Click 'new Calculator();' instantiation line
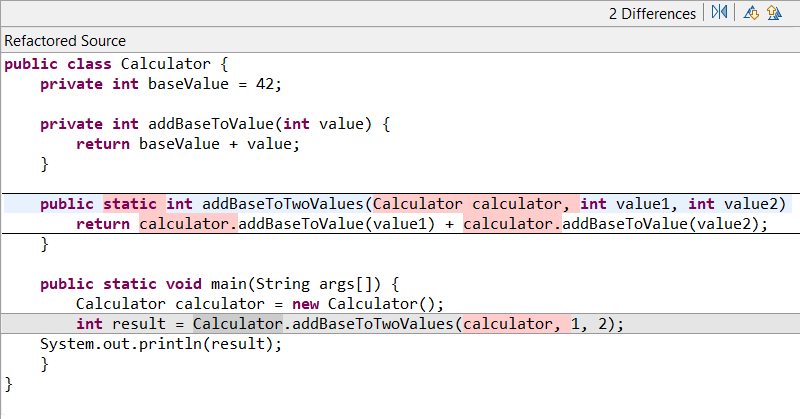The image size is (800, 419). (x=368, y=304)
